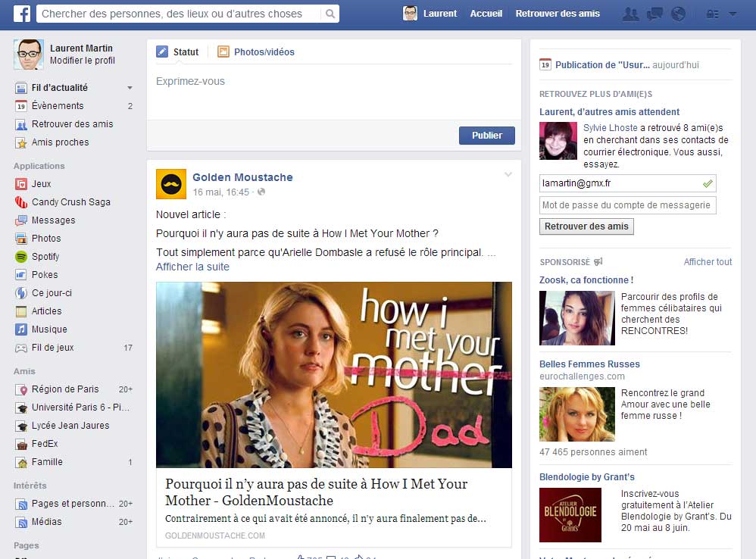Focus the top search field
Viewport: 756px width, 559px height.
180,14
